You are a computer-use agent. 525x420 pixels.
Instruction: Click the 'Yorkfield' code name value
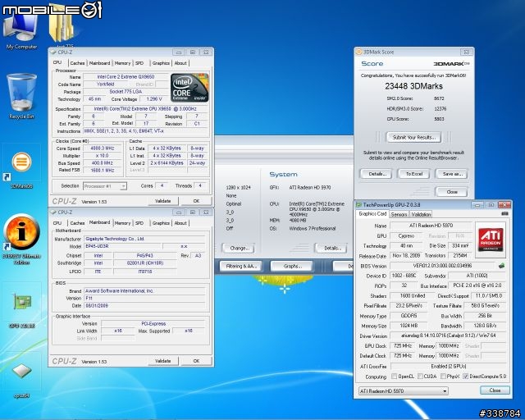(x=105, y=84)
